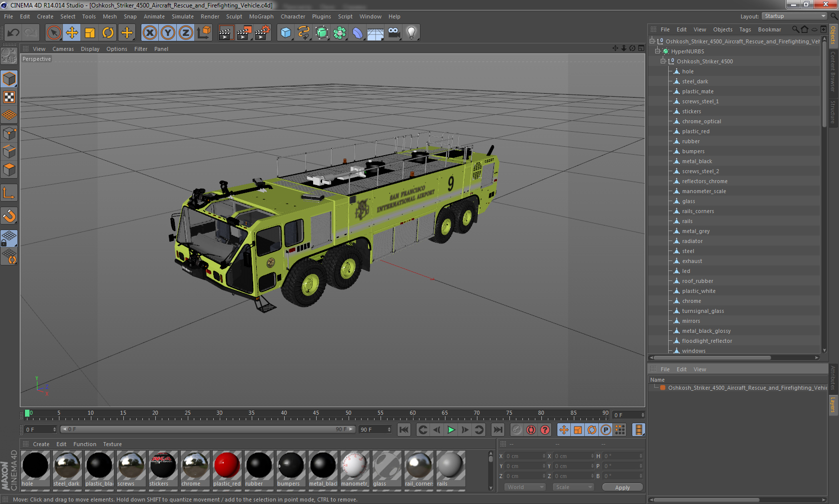
Task: Click the X position input field
Action: (x=525, y=456)
